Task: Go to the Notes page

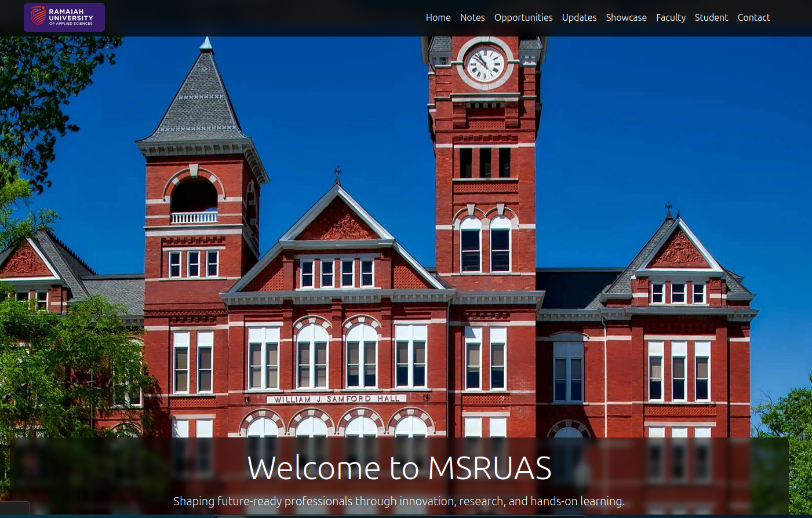Action: pyautogui.click(x=472, y=17)
